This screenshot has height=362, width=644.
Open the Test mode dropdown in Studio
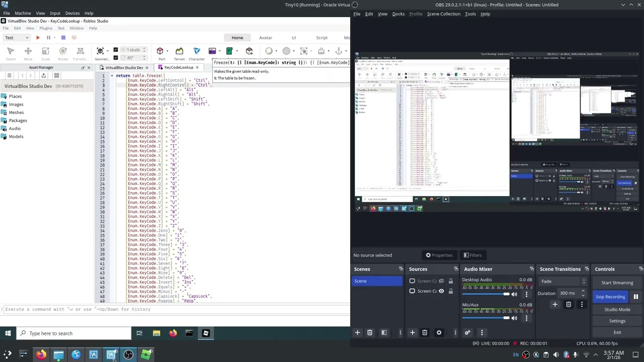tap(17, 38)
